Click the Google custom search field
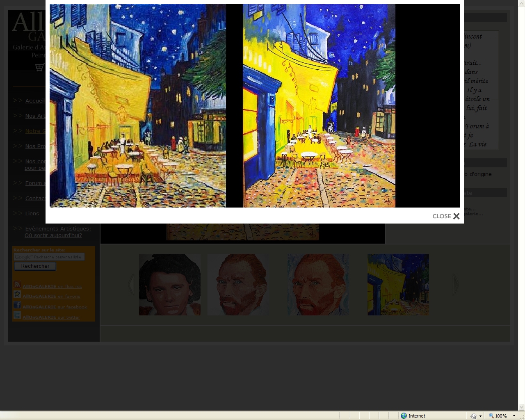 tap(49, 257)
